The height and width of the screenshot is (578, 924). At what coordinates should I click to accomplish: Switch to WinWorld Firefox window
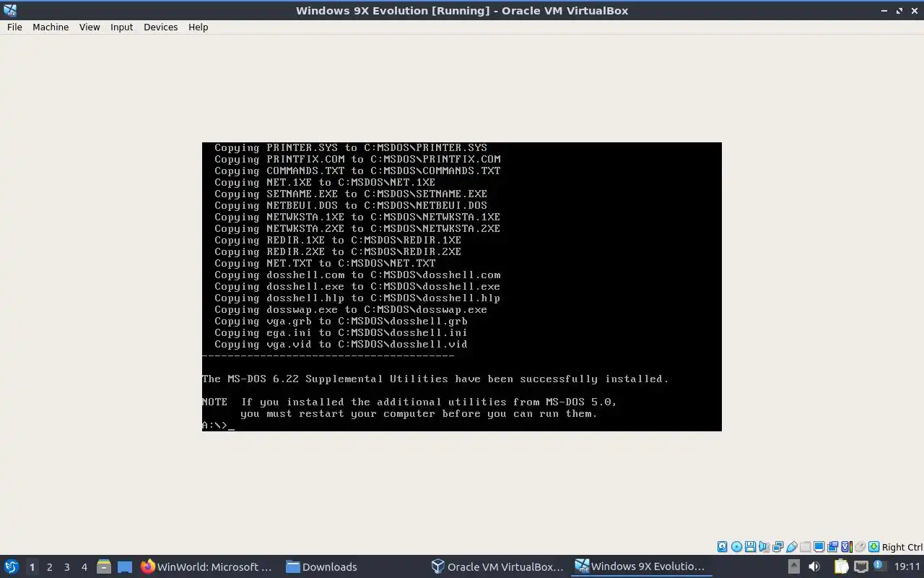[208, 566]
